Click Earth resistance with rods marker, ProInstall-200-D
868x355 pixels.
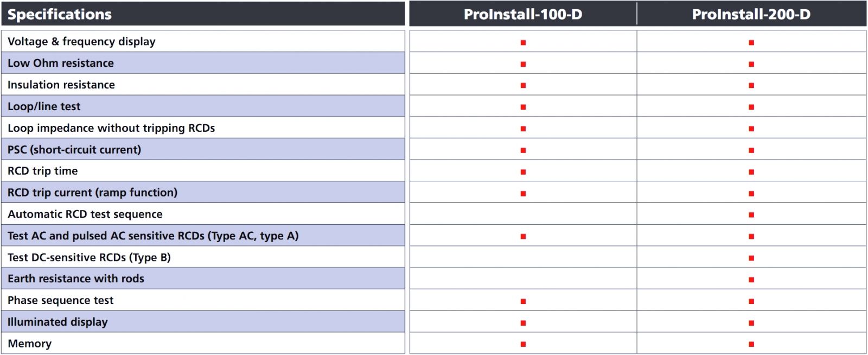click(x=751, y=280)
